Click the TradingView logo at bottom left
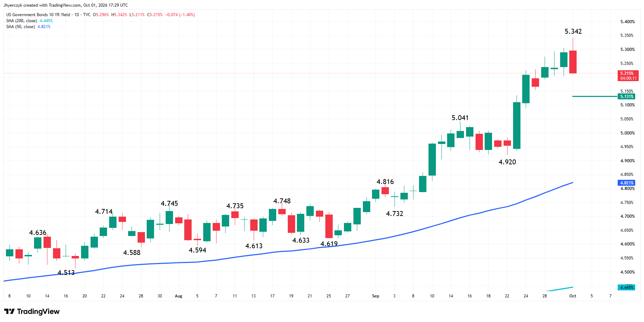Viewport: 644px width, 322px height. 32,311
